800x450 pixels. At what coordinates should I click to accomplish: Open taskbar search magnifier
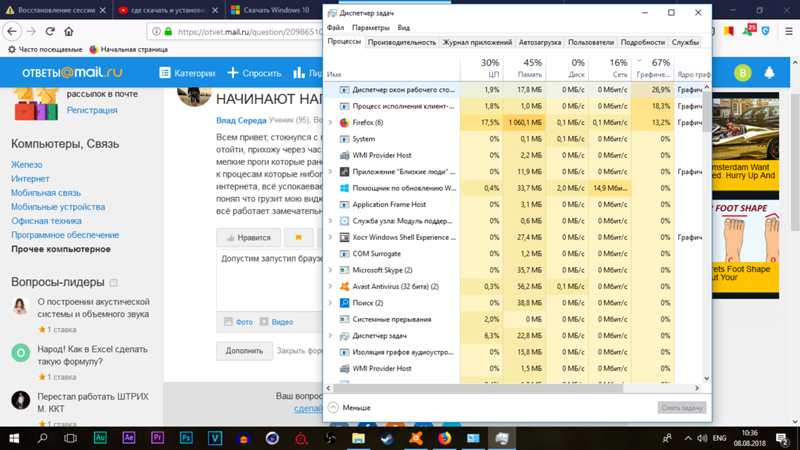42,438
